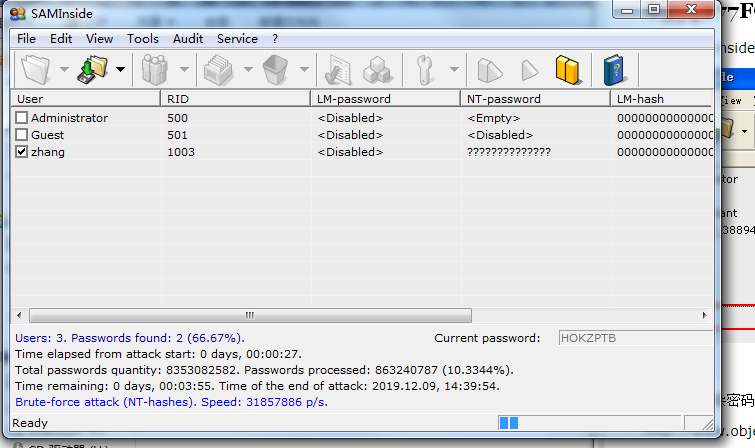Screen dimensions: 755x448
Task: Click the Delete (trash bin) toolbar icon
Action: [275, 70]
